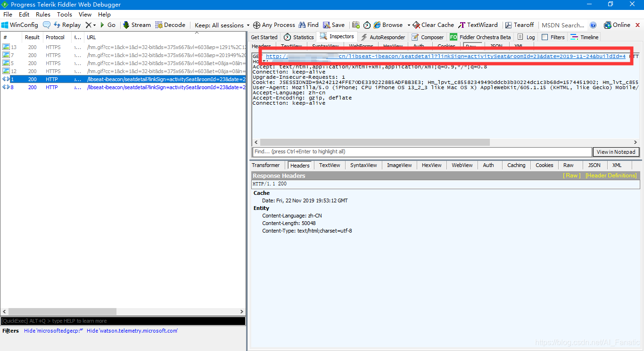Open the comment bubble toolbar icon
This screenshot has height=351, width=644.
tap(47, 25)
